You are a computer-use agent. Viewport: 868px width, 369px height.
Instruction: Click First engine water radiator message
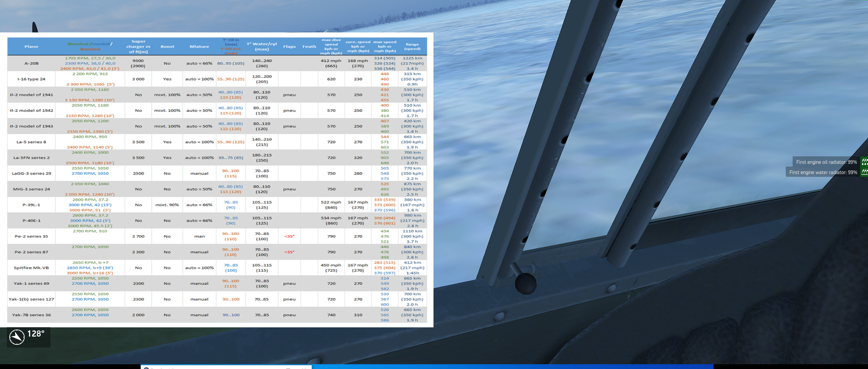point(823,172)
